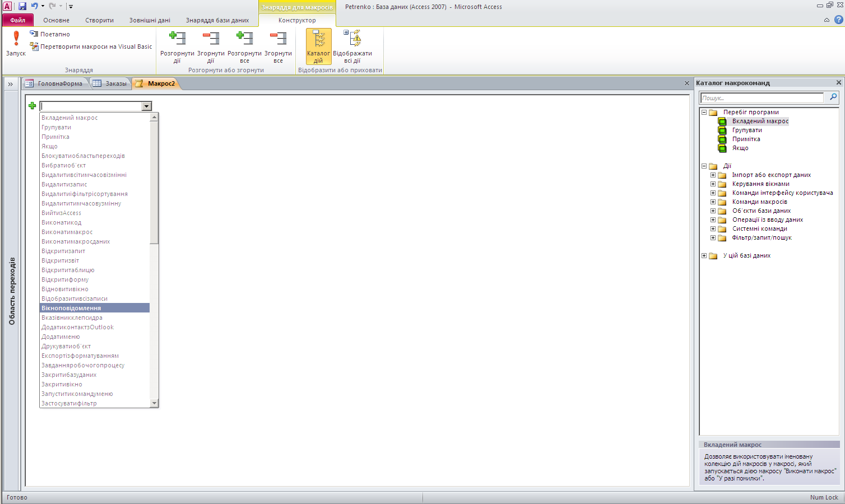Collapse the Перебіг програми tree node
This screenshot has height=504, width=845.
tap(704, 112)
